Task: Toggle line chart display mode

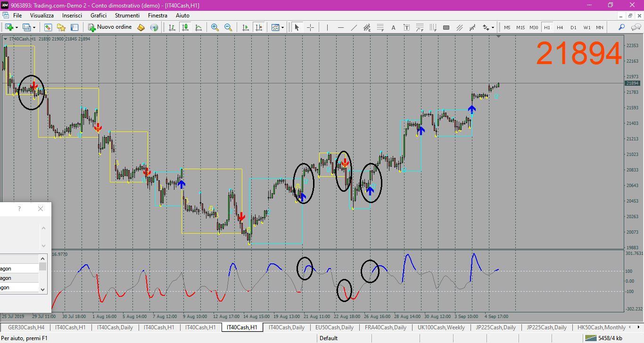Action: (198, 27)
